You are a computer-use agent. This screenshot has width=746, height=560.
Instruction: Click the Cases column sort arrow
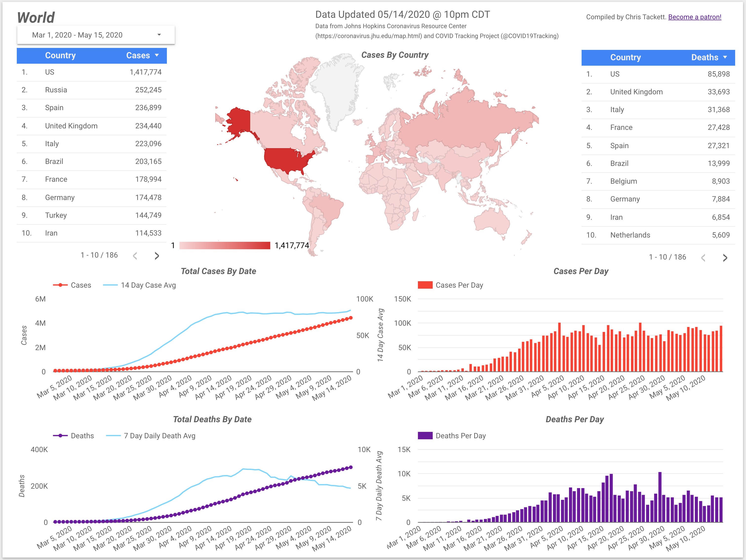157,55
